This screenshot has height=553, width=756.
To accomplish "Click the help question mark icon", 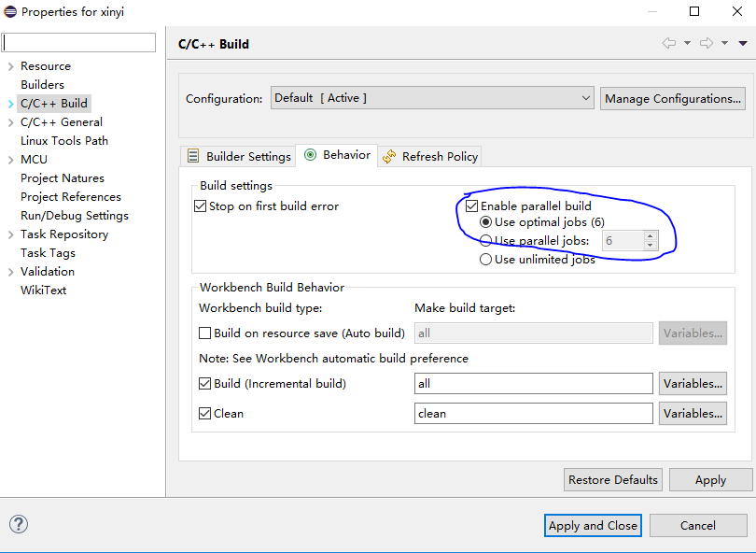I will pos(19,525).
